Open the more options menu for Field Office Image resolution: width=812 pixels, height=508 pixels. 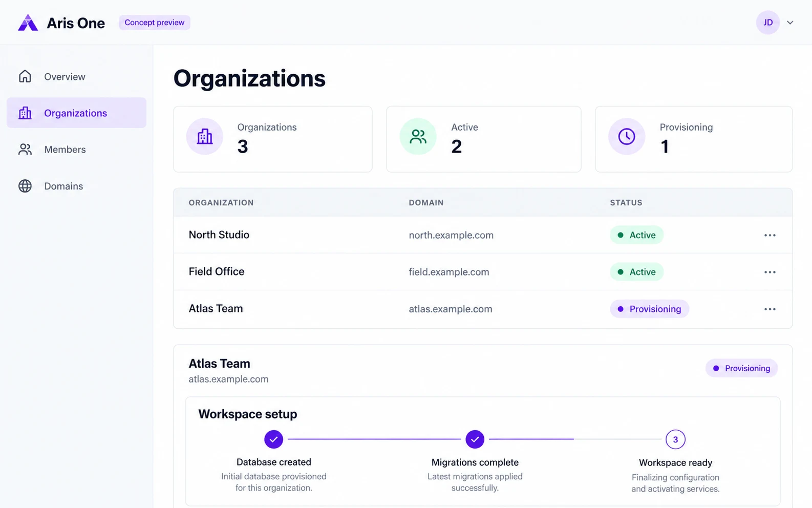coord(770,272)
